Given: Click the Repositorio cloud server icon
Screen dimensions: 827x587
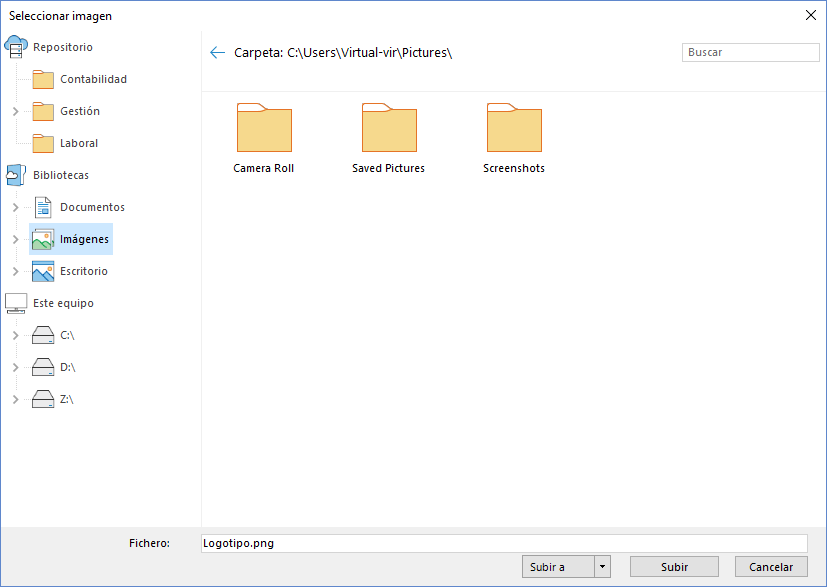Looking at the screenshot, I should click(16, 47).
